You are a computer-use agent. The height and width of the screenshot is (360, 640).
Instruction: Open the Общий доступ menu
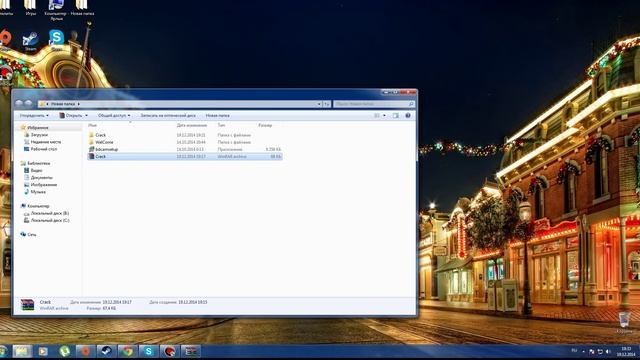(x=114, y=116)
